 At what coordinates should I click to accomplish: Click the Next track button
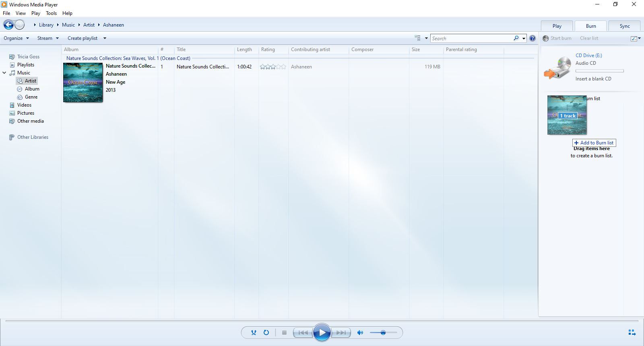point(341,333)
